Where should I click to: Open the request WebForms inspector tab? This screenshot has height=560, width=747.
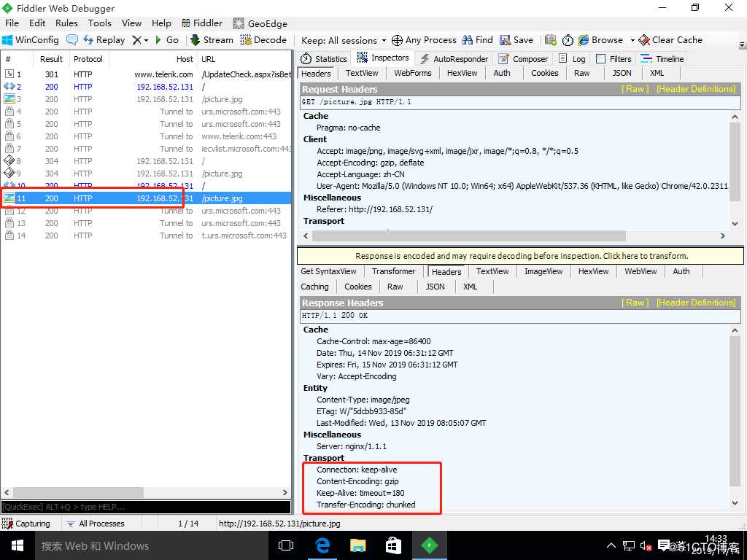(413, 73)
